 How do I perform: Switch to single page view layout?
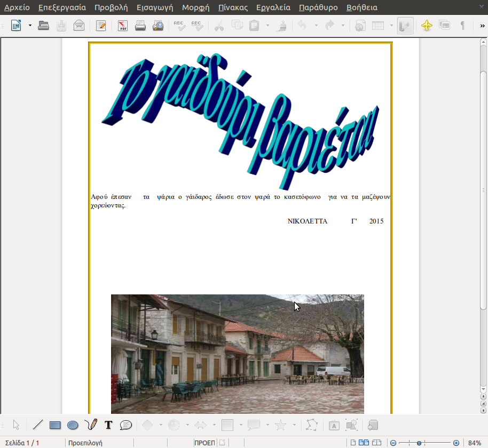coord(353,443)
